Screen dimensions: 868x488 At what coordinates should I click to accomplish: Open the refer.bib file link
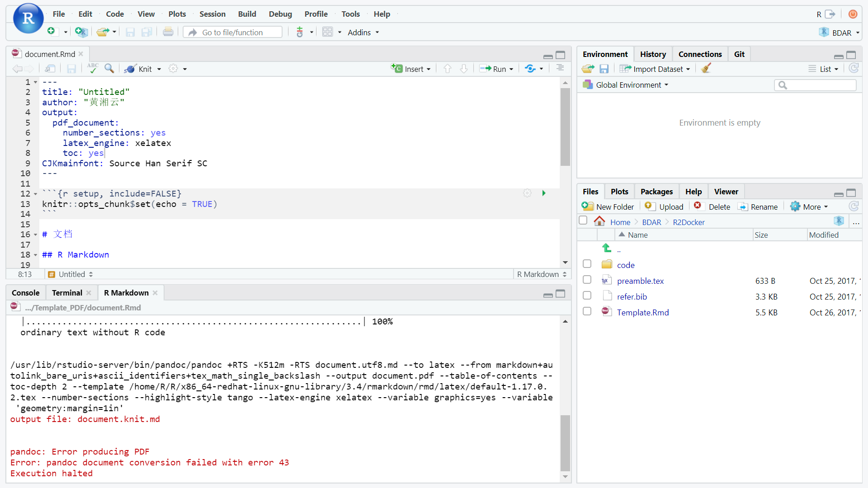click(x=632, y=297)
